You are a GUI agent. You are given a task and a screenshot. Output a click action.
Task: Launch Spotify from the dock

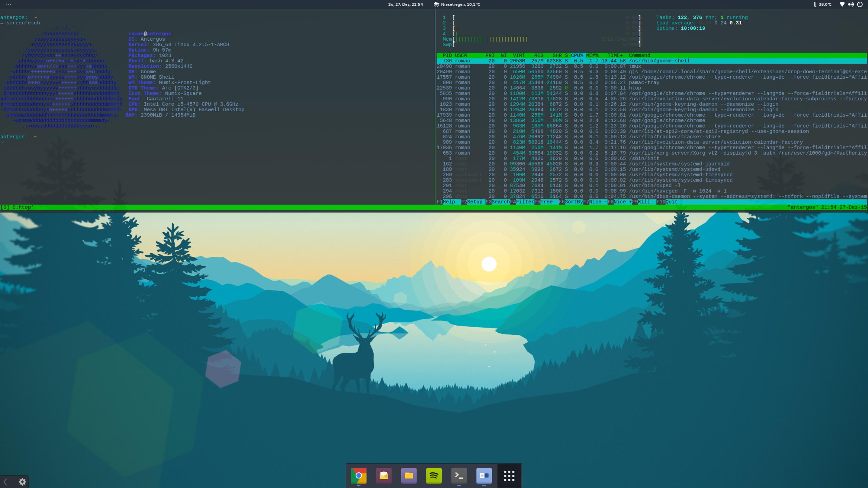click(434, 475)
